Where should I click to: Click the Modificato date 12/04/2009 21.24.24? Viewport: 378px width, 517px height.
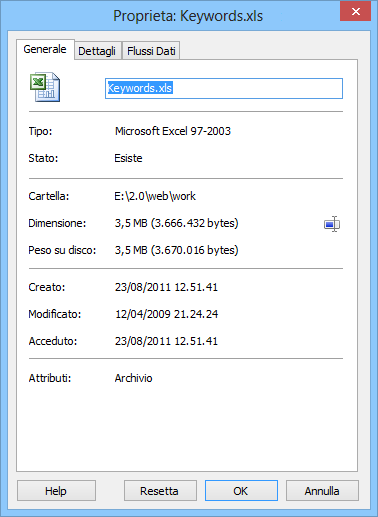[167, 314]
